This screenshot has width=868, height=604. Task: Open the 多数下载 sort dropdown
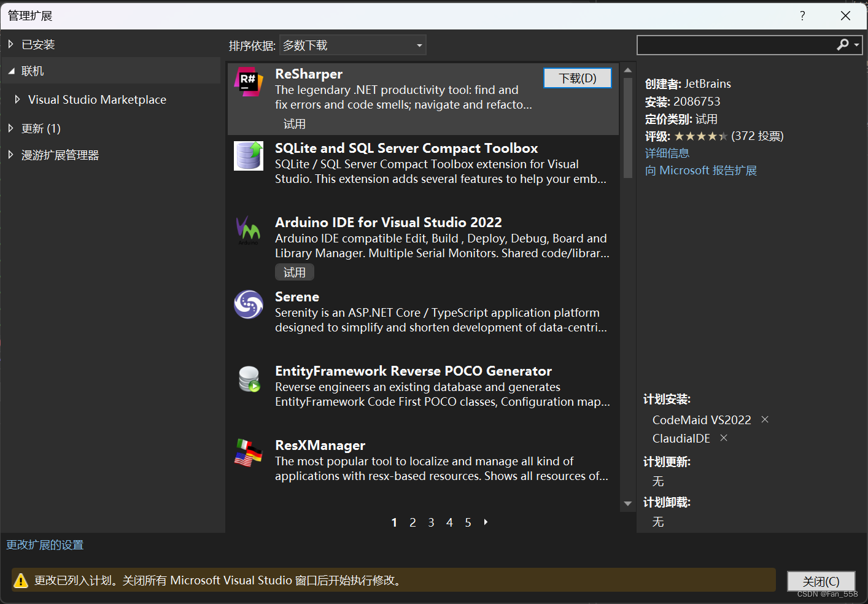353,45
